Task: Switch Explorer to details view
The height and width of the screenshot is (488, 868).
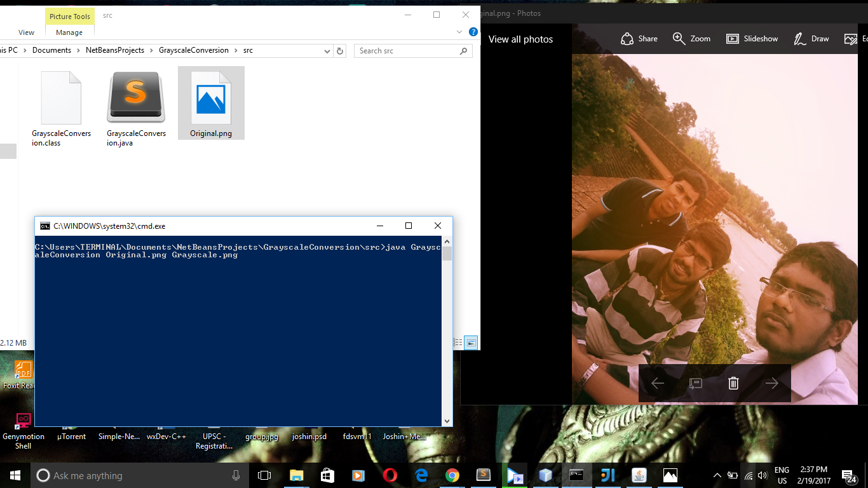Action: coord(458,342)
